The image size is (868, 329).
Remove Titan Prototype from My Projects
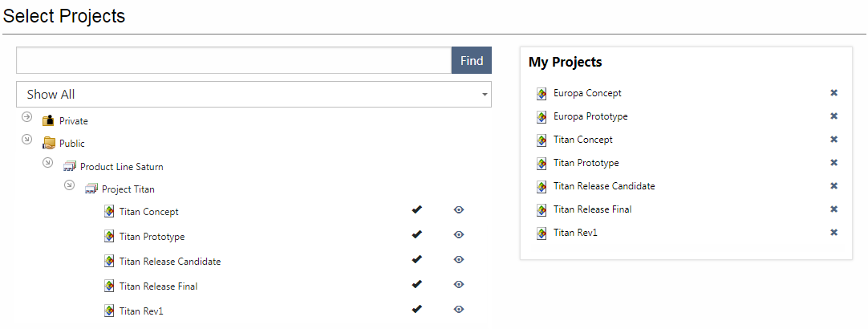click(834, 163)
